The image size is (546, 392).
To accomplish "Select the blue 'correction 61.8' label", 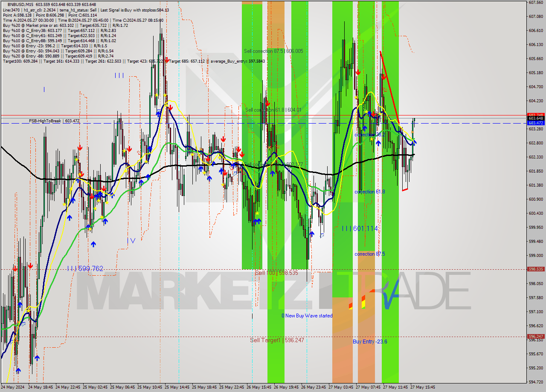I will coord(369,191).
